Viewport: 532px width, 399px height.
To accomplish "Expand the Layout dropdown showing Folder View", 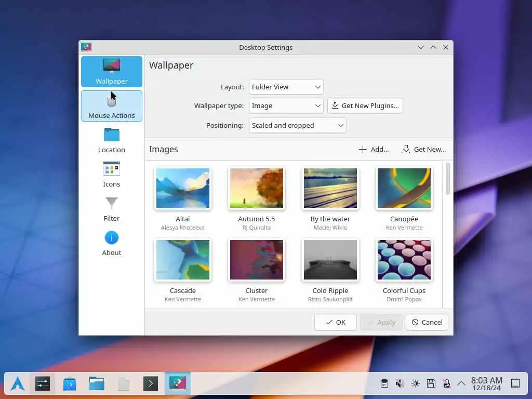I will click(286, 87).
